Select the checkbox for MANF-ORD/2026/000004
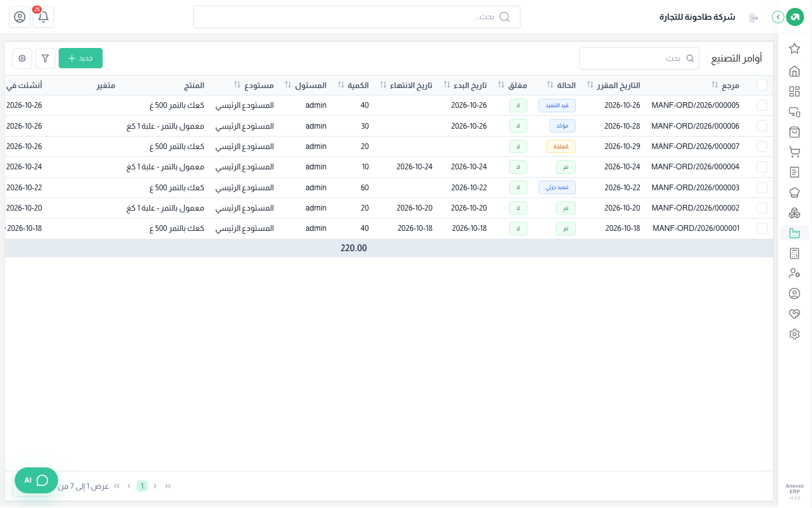 pyautogui.click(x=762, y=167)
